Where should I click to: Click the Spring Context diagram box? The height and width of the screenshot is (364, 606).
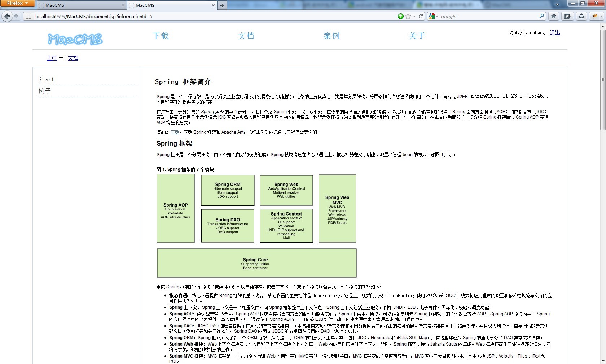coord(286,226)
